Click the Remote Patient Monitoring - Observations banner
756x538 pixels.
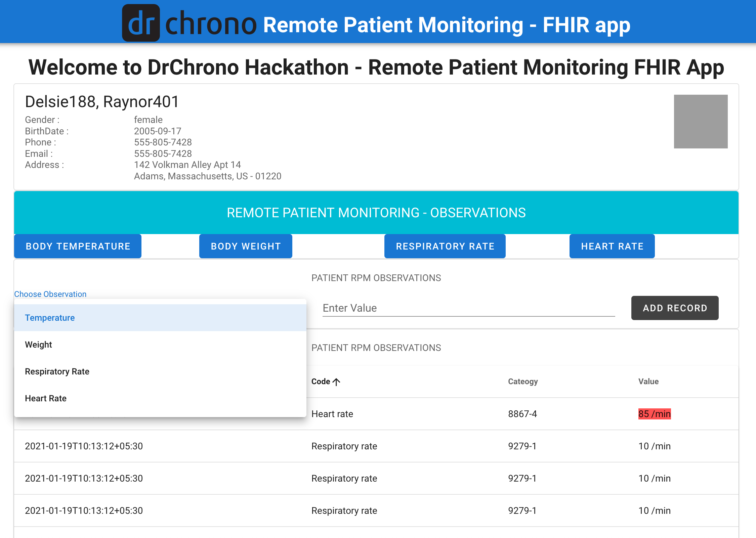click(376, 213)
